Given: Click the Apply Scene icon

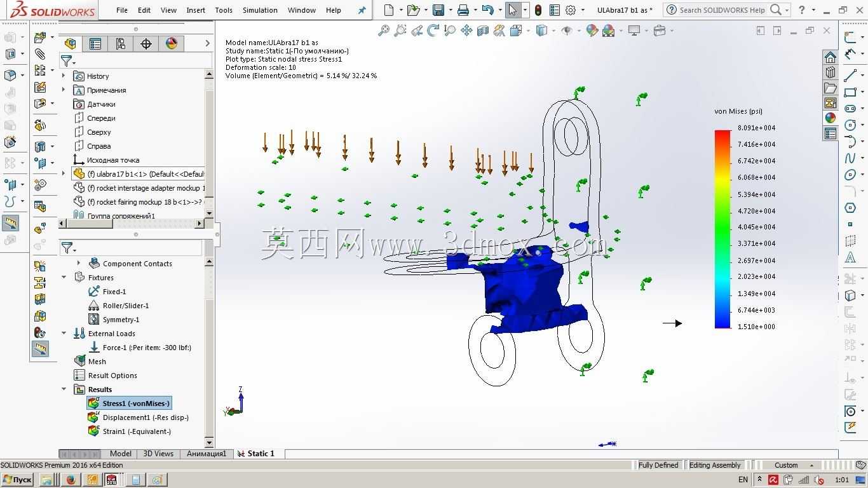Looking at the screenshot, I should tap(609, 30).
